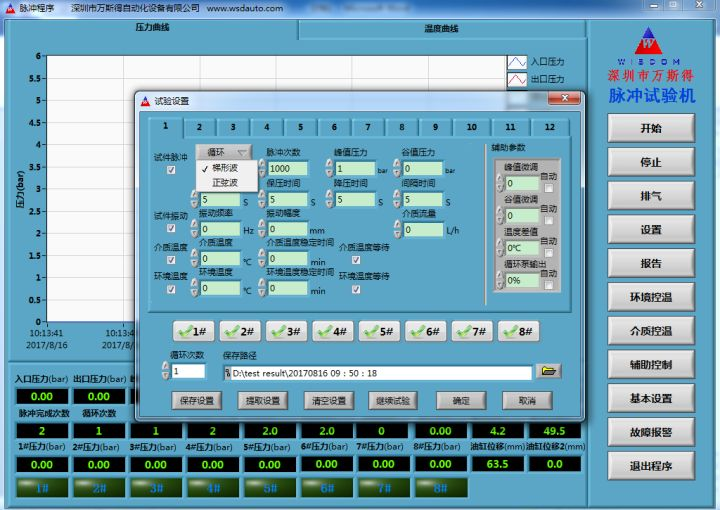720x510 pixels.
Task: Toggle channel 1# check button
Action: coord(193,331)
